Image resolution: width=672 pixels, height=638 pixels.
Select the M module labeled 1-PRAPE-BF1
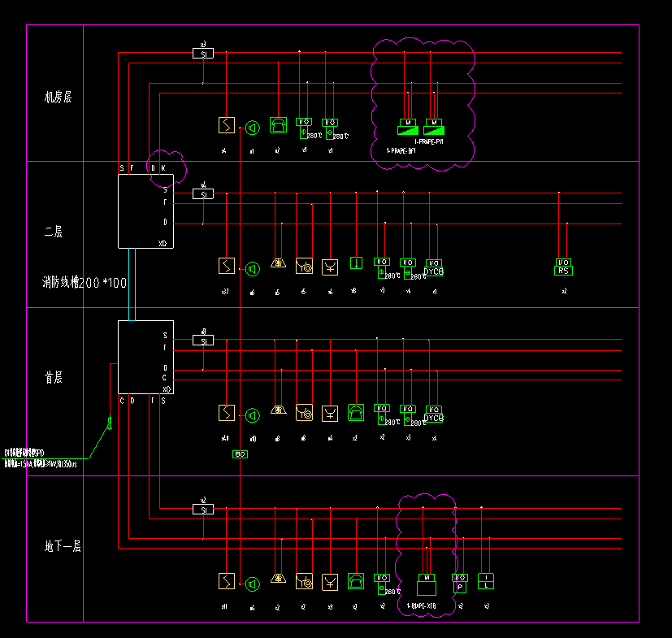[x=408, y=127]
